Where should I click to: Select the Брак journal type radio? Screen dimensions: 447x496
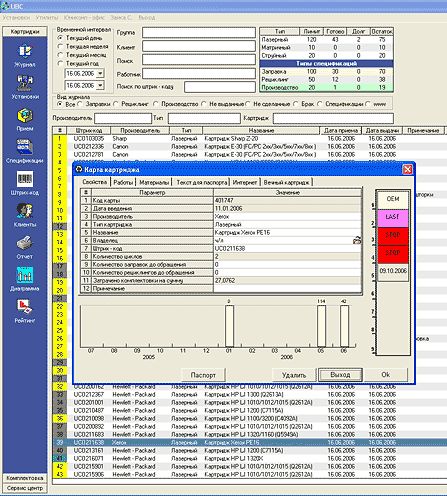(x=296, y=104)
